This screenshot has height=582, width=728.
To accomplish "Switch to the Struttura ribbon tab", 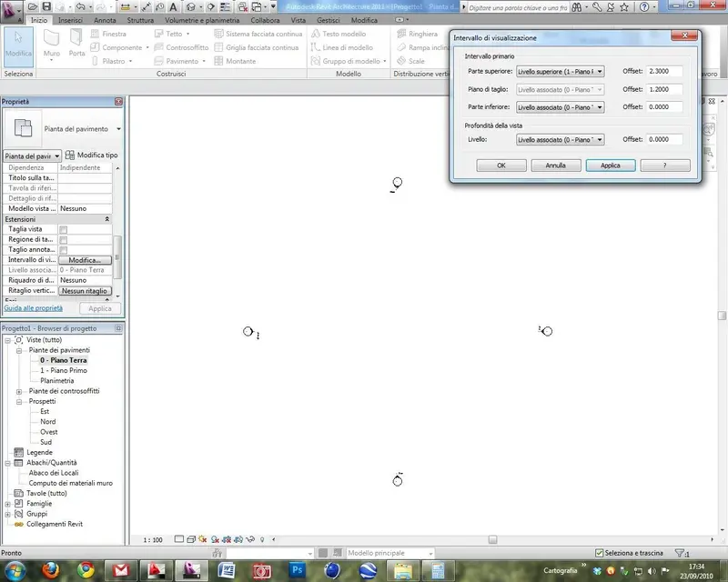I will click(140, 20).
